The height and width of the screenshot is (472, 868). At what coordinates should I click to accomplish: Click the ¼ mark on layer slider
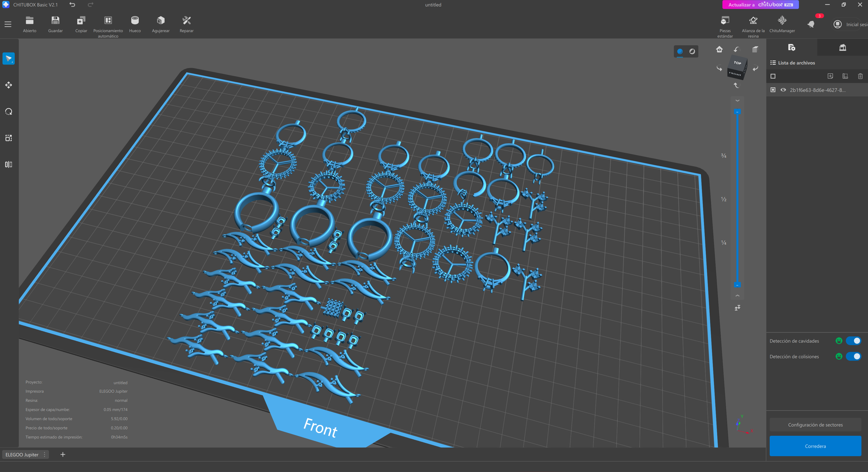coord(723,243)
